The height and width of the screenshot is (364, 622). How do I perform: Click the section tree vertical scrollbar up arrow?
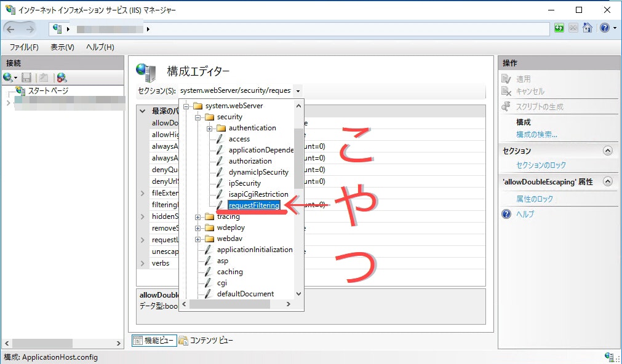(299, 106)
